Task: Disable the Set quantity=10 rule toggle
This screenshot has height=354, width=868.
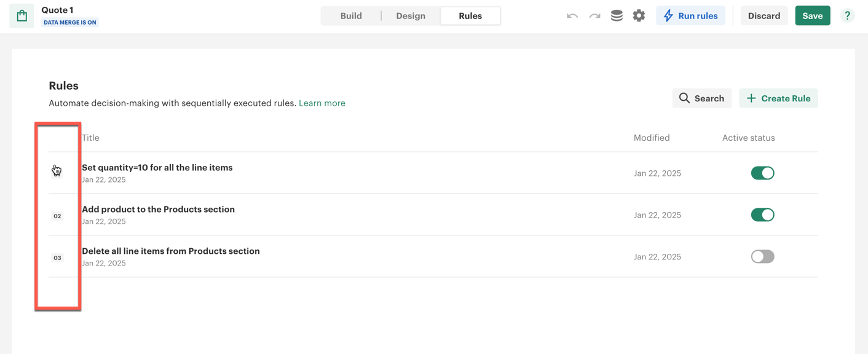Action: tap(762, 173)
